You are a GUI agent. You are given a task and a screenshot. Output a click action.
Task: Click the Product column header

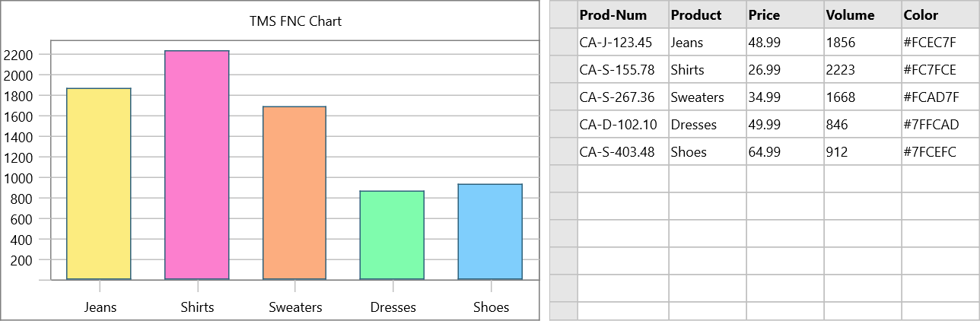pos(708,14)
